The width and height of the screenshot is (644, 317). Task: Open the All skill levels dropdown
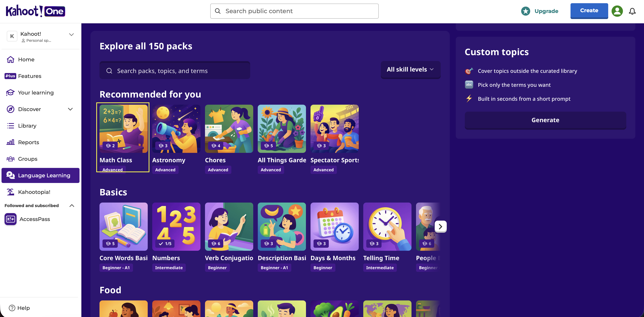[411, 69]
